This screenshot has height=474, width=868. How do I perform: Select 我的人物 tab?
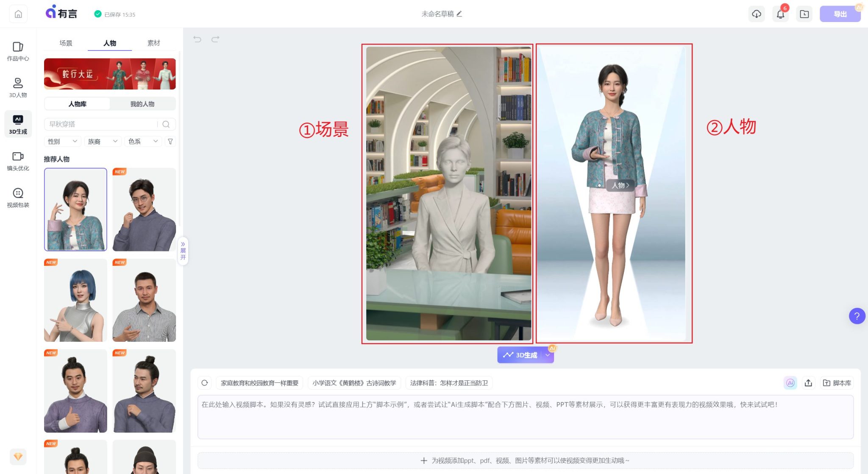click(x=142, y=104)
